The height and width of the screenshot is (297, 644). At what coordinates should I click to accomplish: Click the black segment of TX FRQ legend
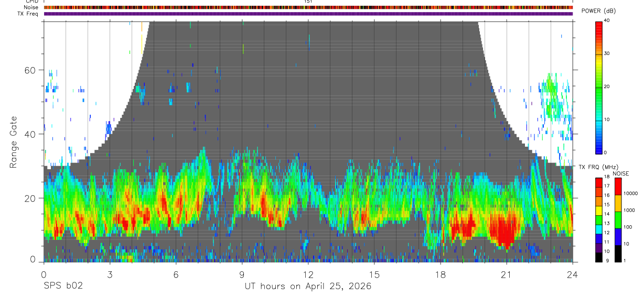pyautogui.click(x=599, y=257)
